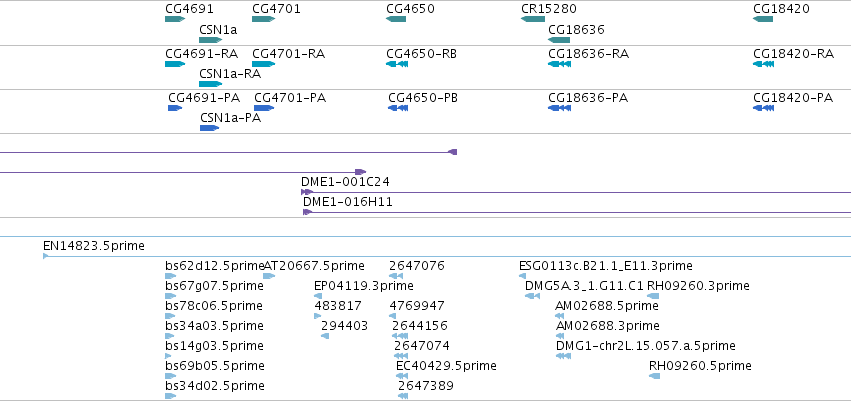The image size is (851, 401).
Task: Select the bs69b05.5prime EST label
Action: [x=215, y=366]
